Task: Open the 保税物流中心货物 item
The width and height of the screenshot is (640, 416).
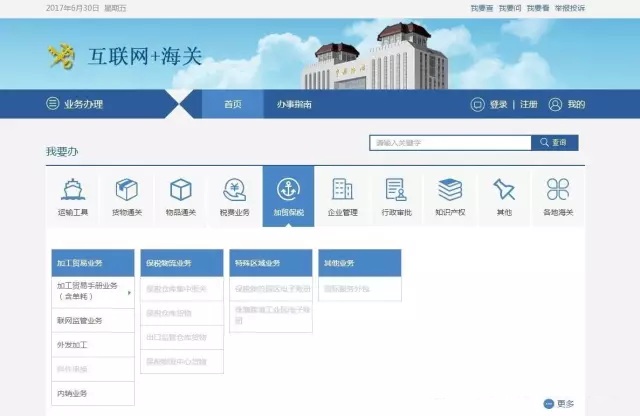Action: [182, 362]
